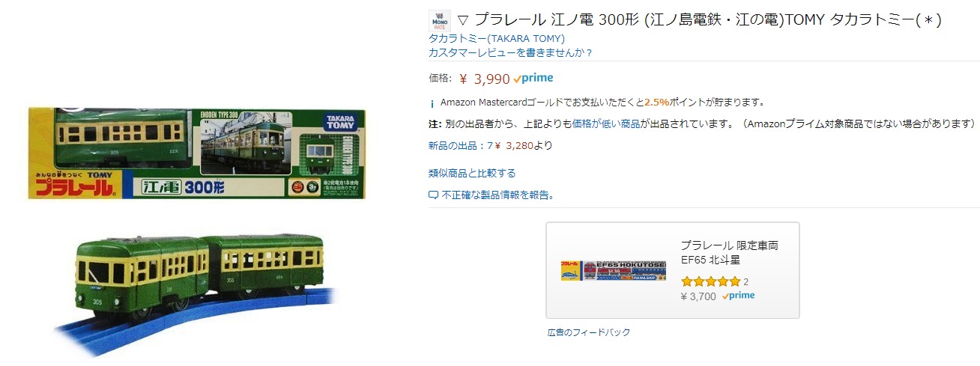The height and width of the screenshot is (366, 980).
Task: Click the Enoden 300 package box image
Action: [198, 153]
